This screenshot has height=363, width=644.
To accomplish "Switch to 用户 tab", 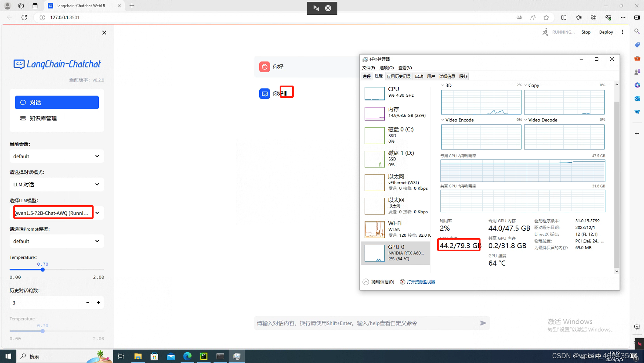I will [x=431, y=76].
